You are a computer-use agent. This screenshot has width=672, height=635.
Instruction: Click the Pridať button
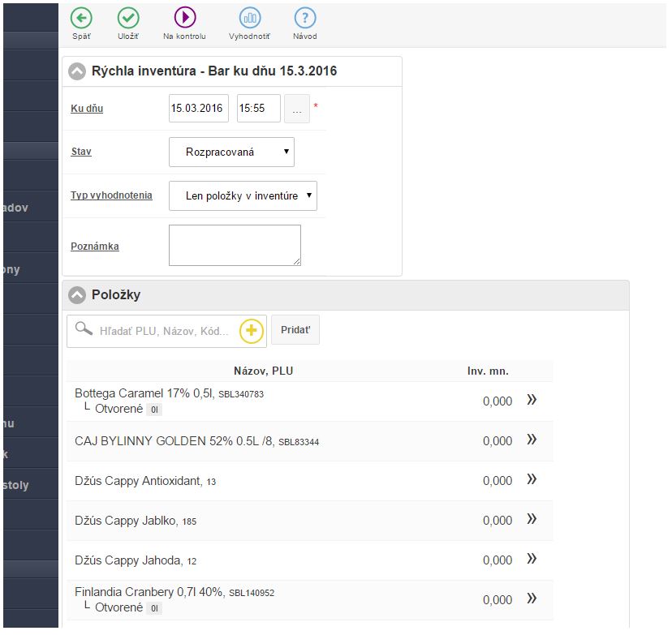click(x=295, y=330)
